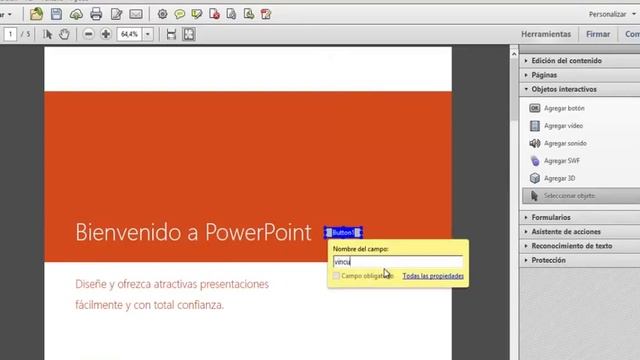
Task: Send the file by email envelope icon
Action: pos(136,14)
